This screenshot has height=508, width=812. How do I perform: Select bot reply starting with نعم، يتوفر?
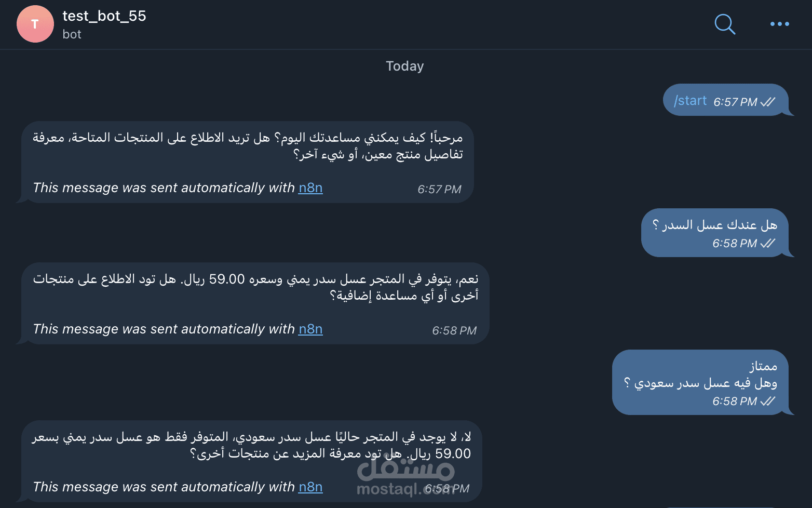tap(255, 287)
